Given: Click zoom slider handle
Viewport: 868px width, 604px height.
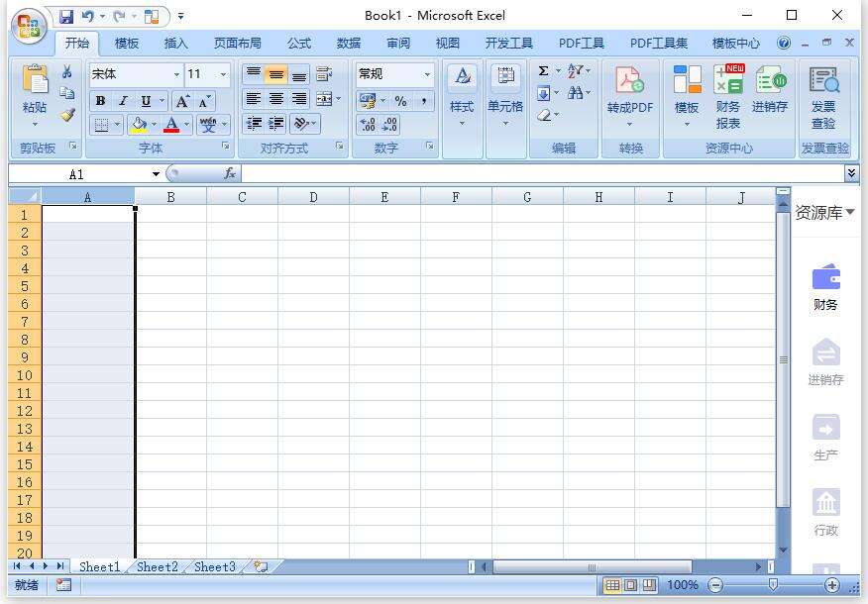Looking at the screenshot, I should point(773,584).
